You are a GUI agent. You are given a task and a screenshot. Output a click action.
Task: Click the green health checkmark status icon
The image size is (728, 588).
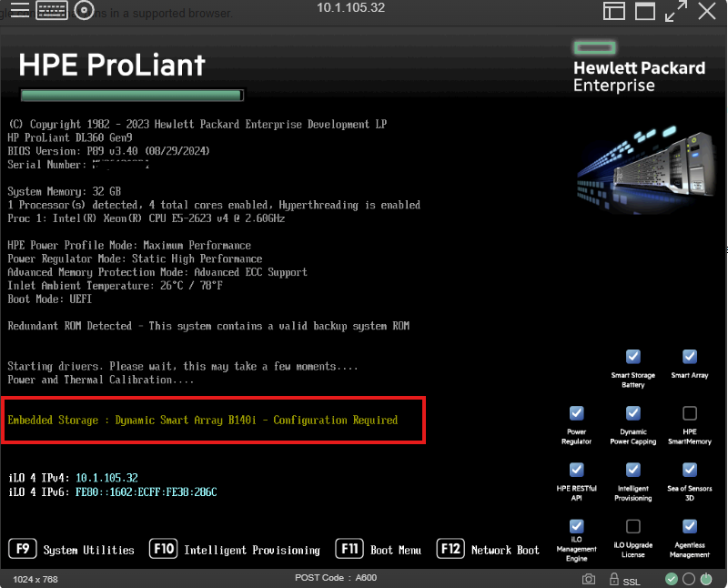point(672,579)
